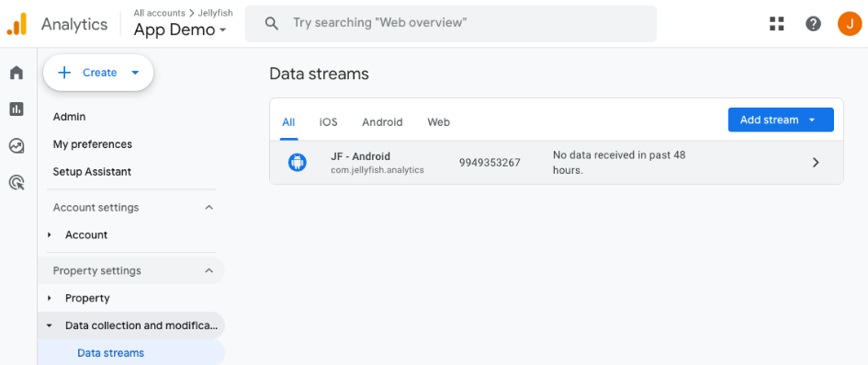Open the Home icon in sidebar
Image resolution: width=868 pixels, height=365 pixels.
pyautogui.click(x=17, y=73)
